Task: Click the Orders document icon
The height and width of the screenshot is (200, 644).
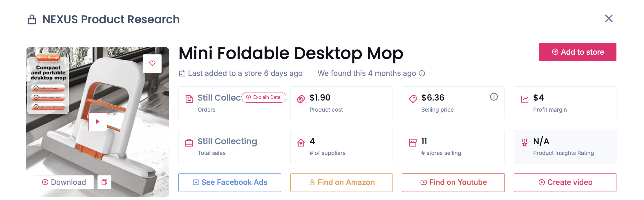Action: pyautogui.click(x=189, y=99)
